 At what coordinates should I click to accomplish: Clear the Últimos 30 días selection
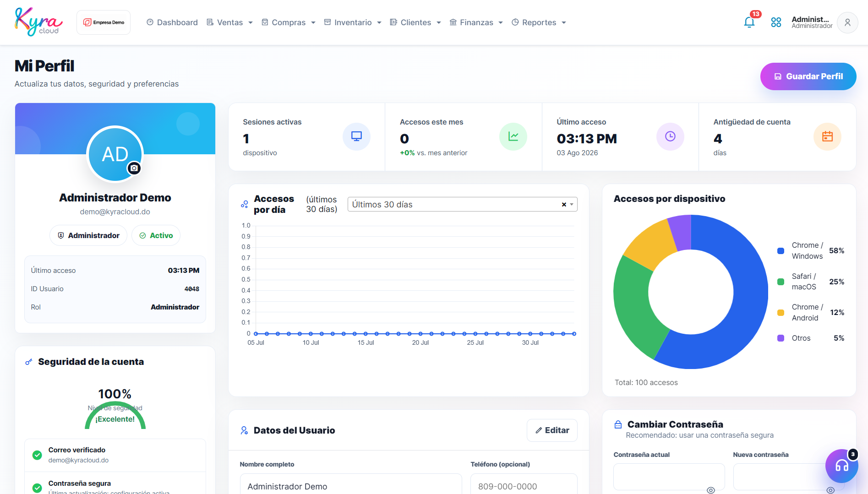pyautogui.click(x=564, y=205)
